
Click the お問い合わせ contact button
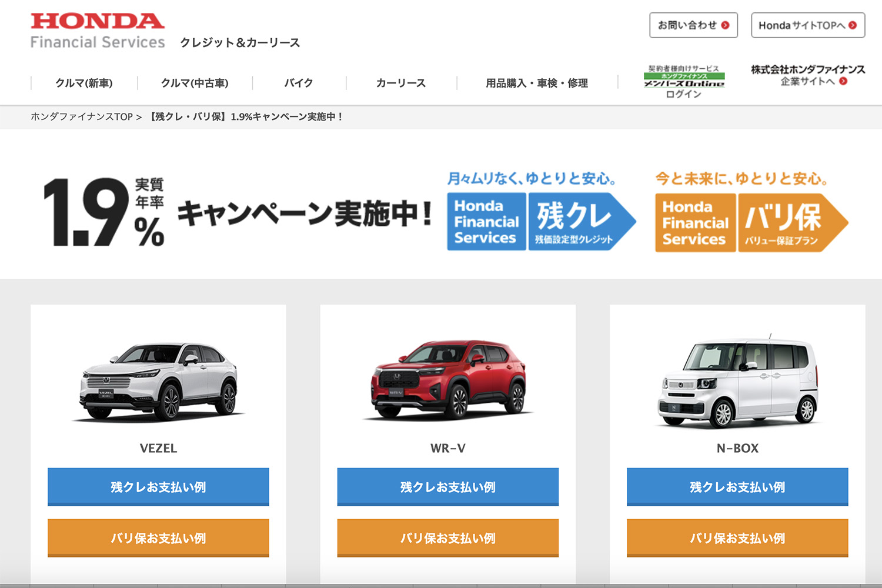[x=693, y=25]
